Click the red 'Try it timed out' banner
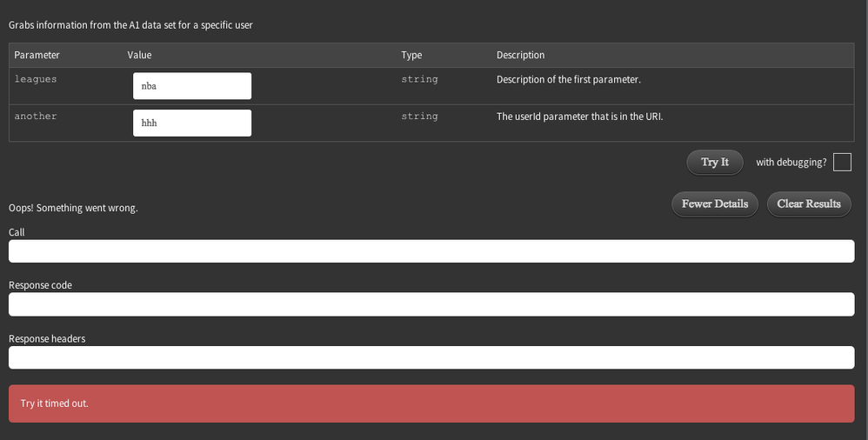 coord(431,403)
